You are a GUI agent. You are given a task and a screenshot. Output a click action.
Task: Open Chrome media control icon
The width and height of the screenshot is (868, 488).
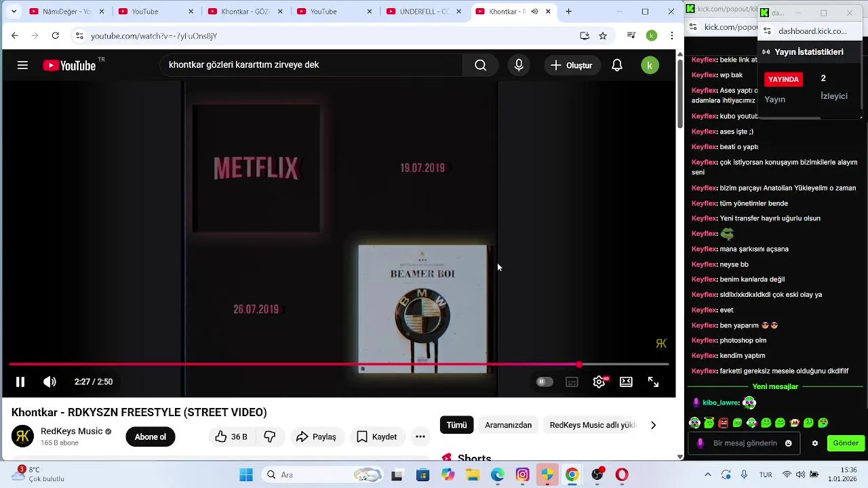(631, 35)
